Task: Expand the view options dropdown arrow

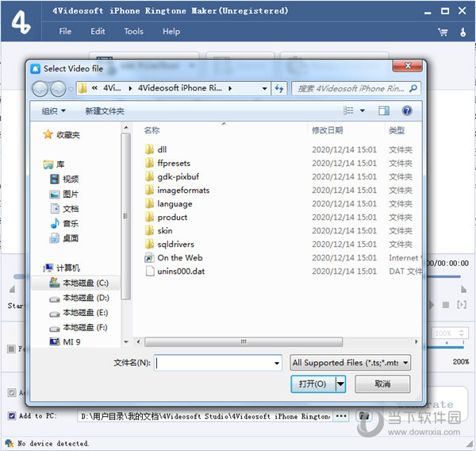Action: tap(363, 110)
